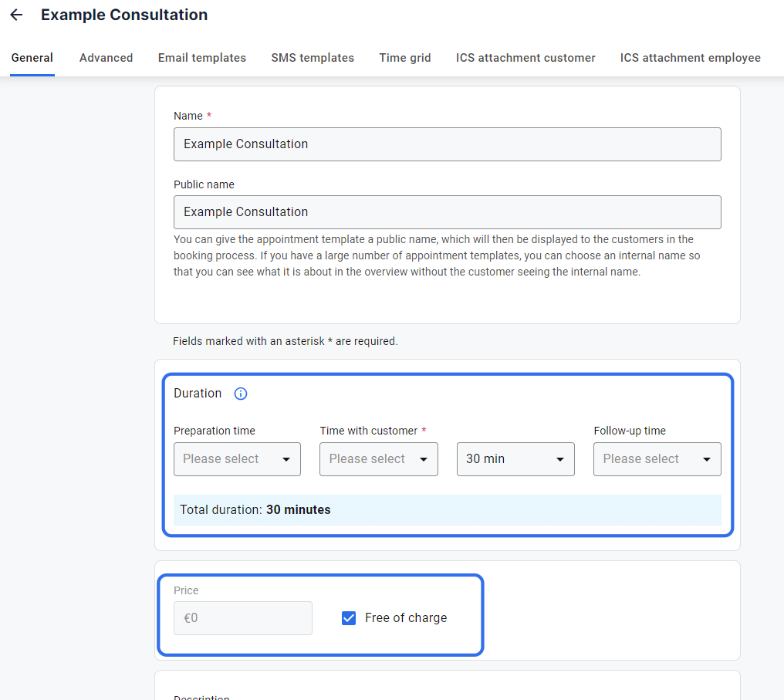Open ICS attachment employee tab
The height and width of the screenshot is (700, 784).
pyautogui.click(x=691, y=58)
